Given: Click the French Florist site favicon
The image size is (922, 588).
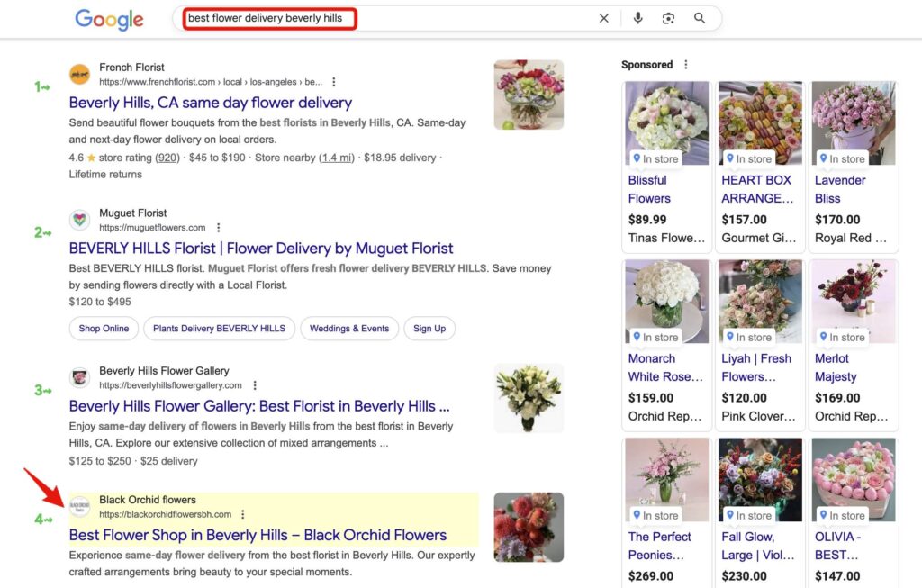Looking at the screenshot, I should click(x=79, y=74).
